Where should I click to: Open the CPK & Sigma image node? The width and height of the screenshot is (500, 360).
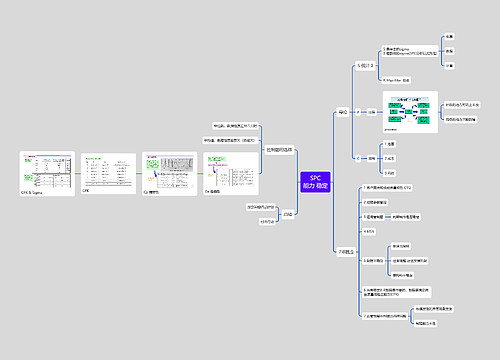pyautogui.click(x=47, y=174)
